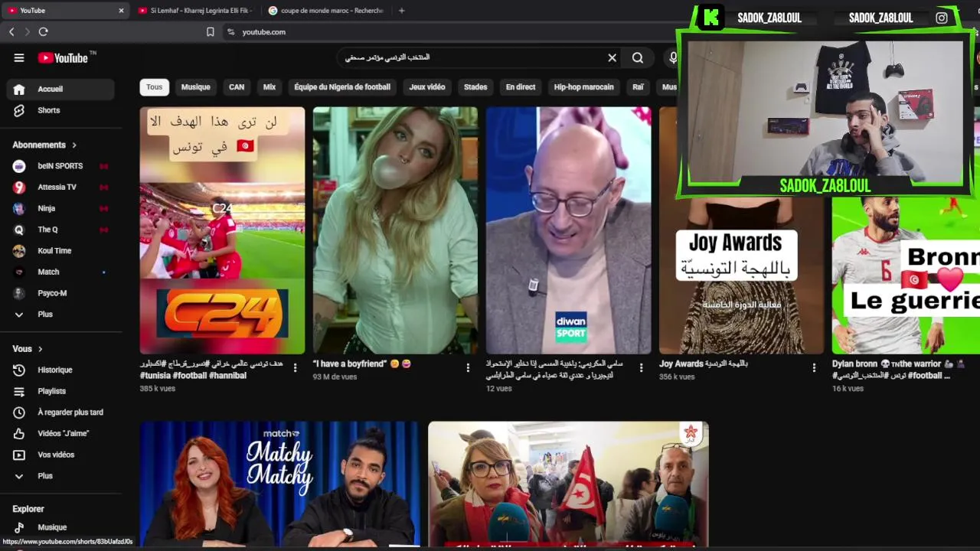
Task: Switch to coupe de monde maroc tab
Action: 326,11
